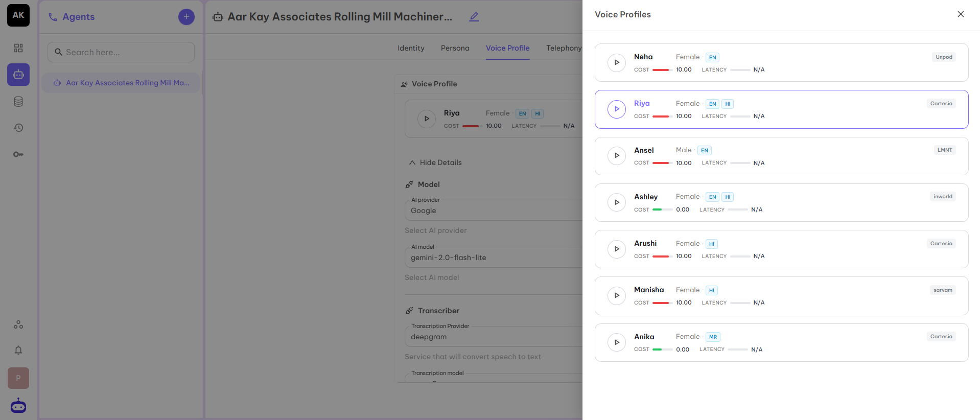The height and width of the screenshot is (420, 980).
Task: Click the Agents header title
Action: [79, 17]
